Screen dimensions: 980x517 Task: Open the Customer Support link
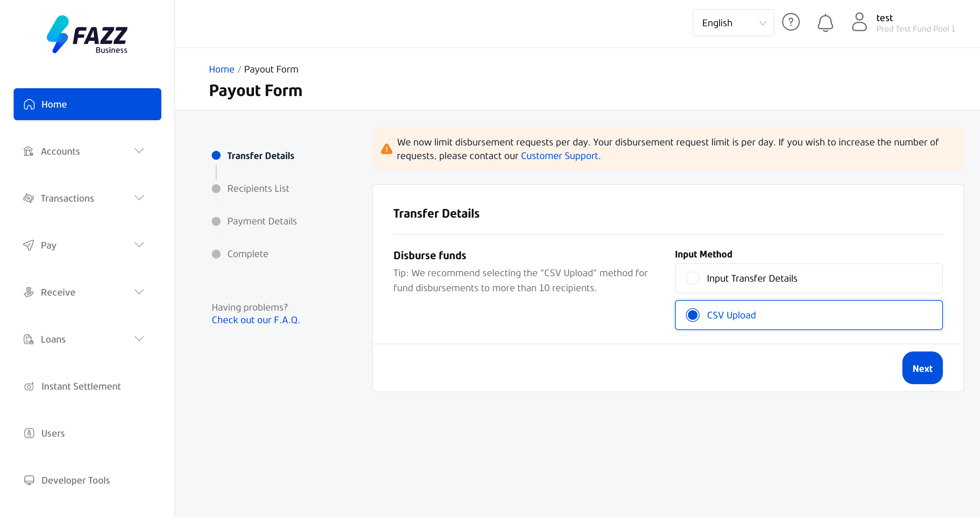pos(559,156)
